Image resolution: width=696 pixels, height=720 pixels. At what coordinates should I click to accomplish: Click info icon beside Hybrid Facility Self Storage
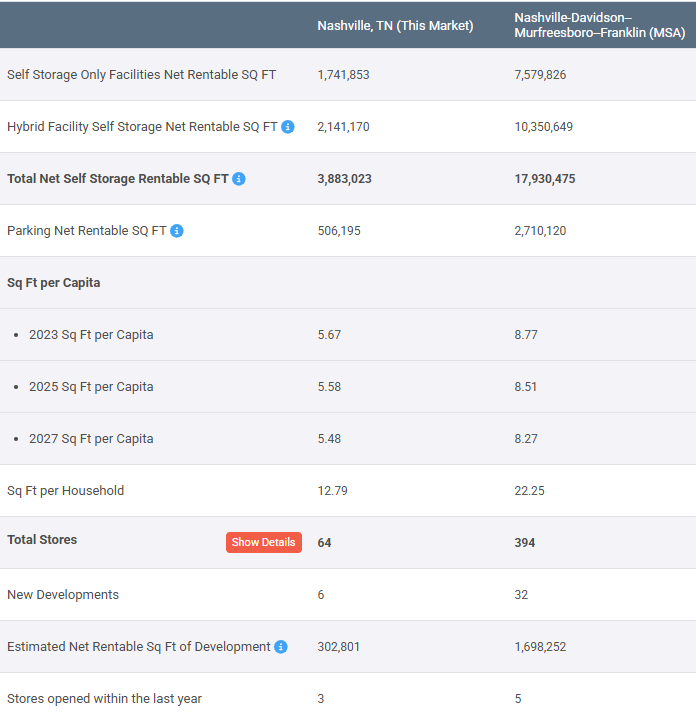point(288,127)
